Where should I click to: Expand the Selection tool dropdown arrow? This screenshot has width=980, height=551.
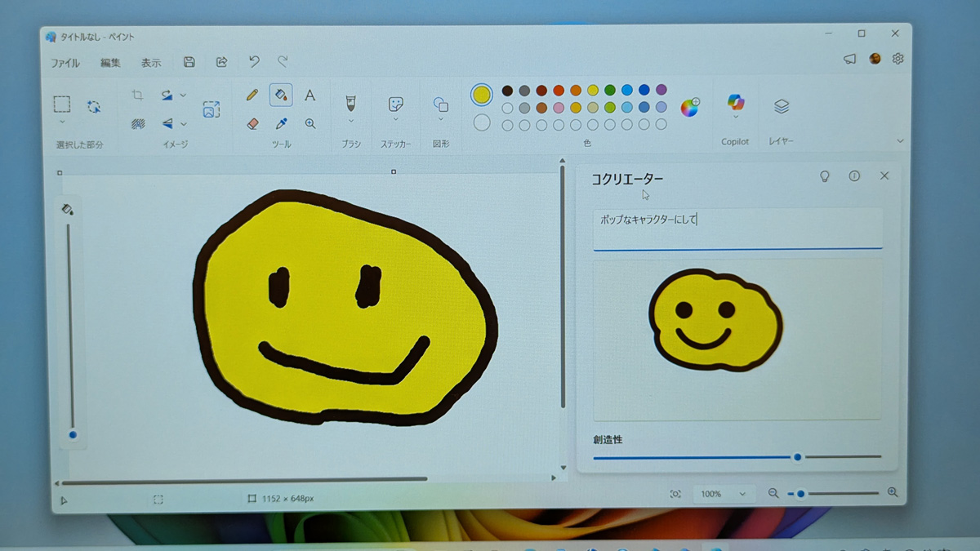click(x=62, y=122)
